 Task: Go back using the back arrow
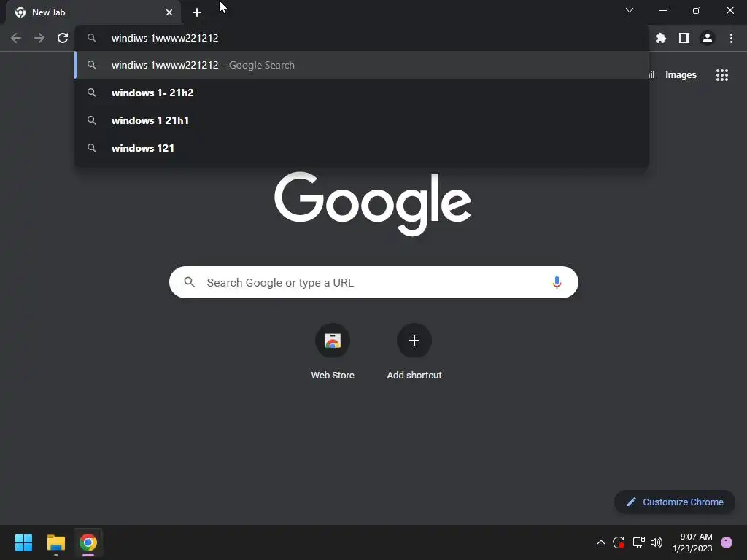pyautogui.click(x=16, y=38)
